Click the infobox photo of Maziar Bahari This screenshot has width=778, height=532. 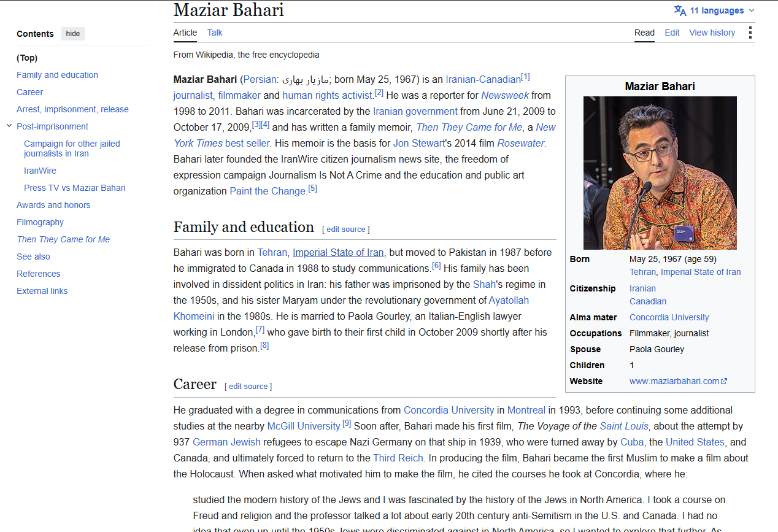(x=660, y=172)
